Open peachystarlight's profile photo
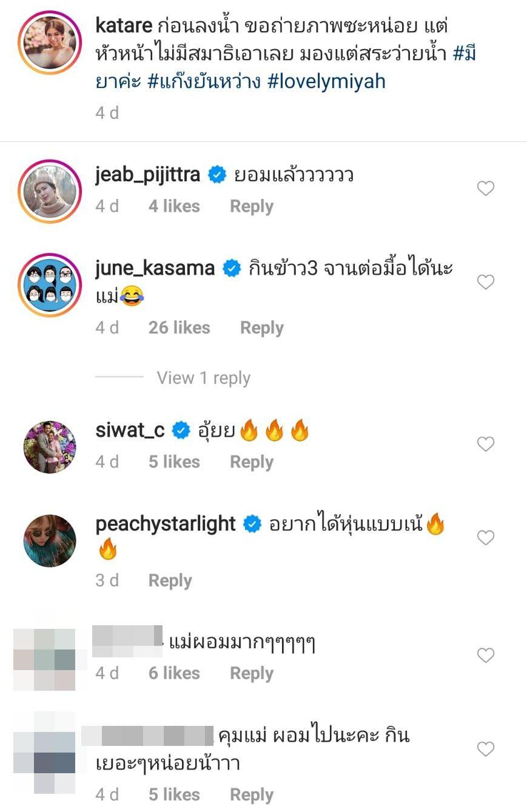The height and width of the screenshot is (812, 527). (x=50, y=541)
